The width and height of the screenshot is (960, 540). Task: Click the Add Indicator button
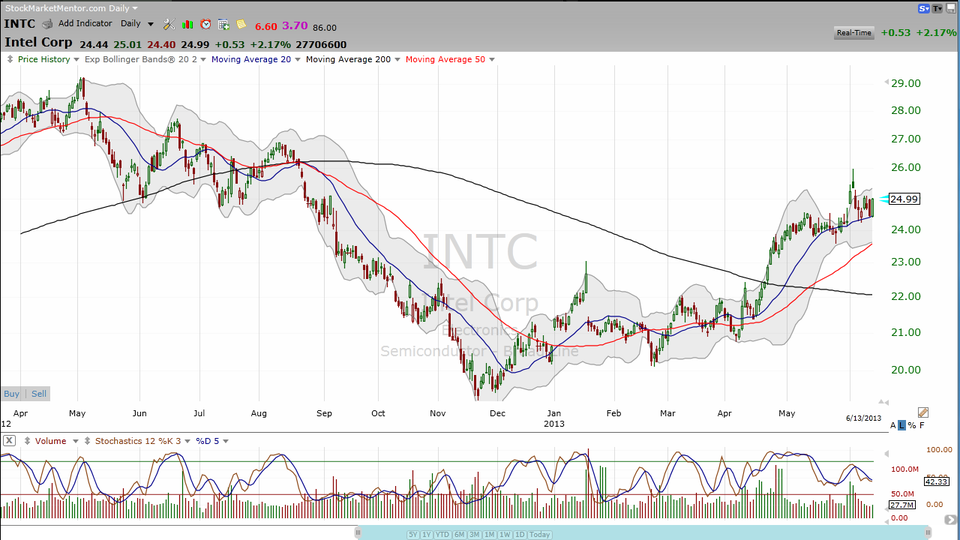[x=85, y=23]
